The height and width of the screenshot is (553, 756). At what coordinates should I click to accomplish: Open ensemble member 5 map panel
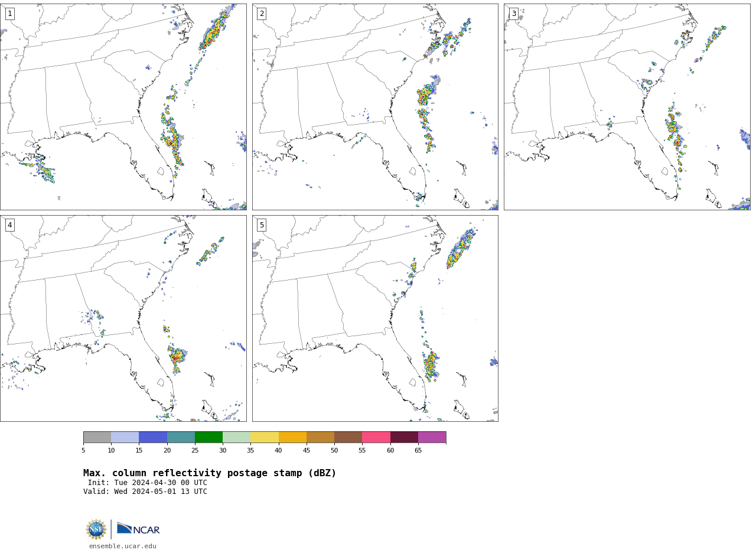[x=375, y=318]
